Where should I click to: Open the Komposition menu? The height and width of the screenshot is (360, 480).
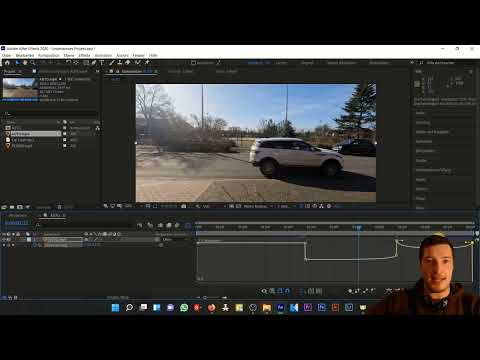[x=49, y=55]
